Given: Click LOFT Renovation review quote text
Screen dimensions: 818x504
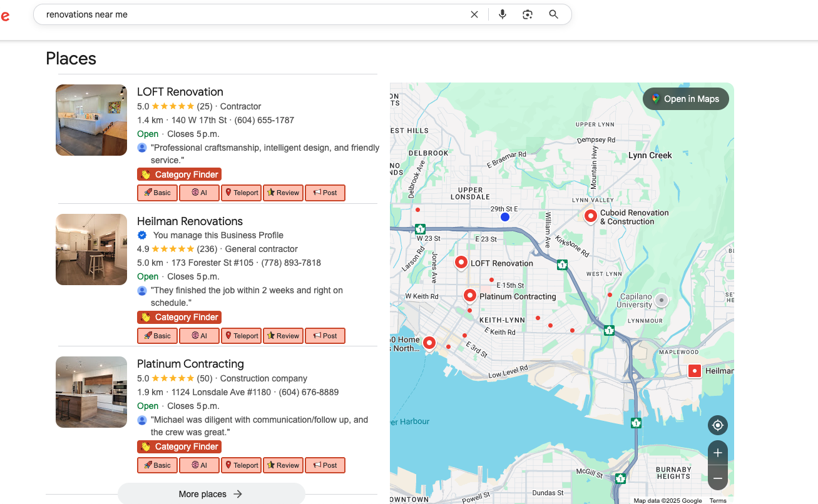Looking at the screenshot, I should click(x=265, y=154).
